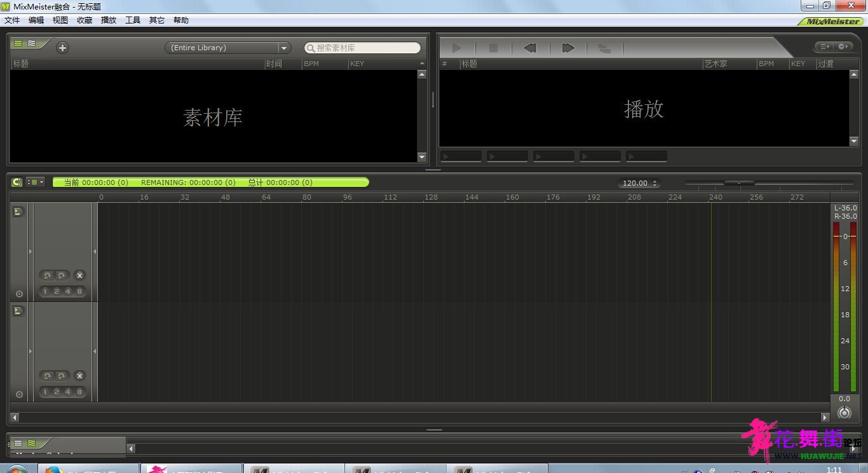The height and width of the screenshot is (473, 868).
Task: Open the 文件 menu
Action: [12, 20]
